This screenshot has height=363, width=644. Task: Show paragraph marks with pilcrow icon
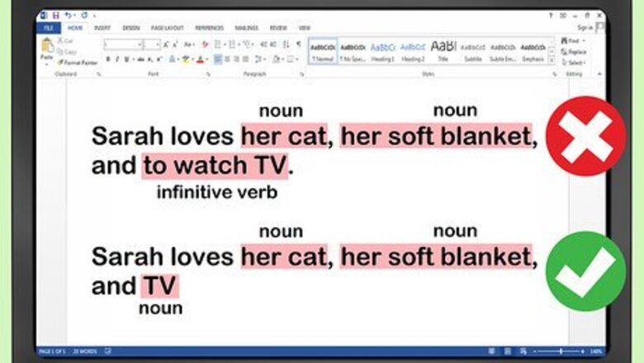pyautogui.click(x=298, y=45)
